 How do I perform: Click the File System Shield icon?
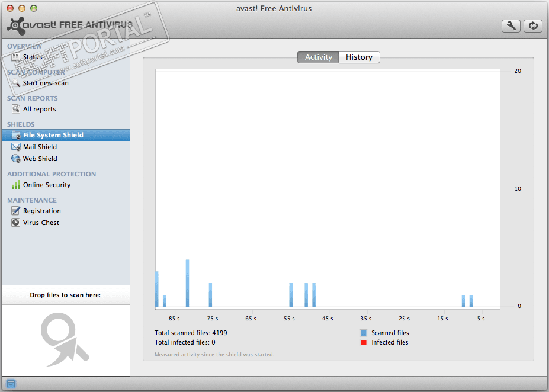click(x=16, y=135)
